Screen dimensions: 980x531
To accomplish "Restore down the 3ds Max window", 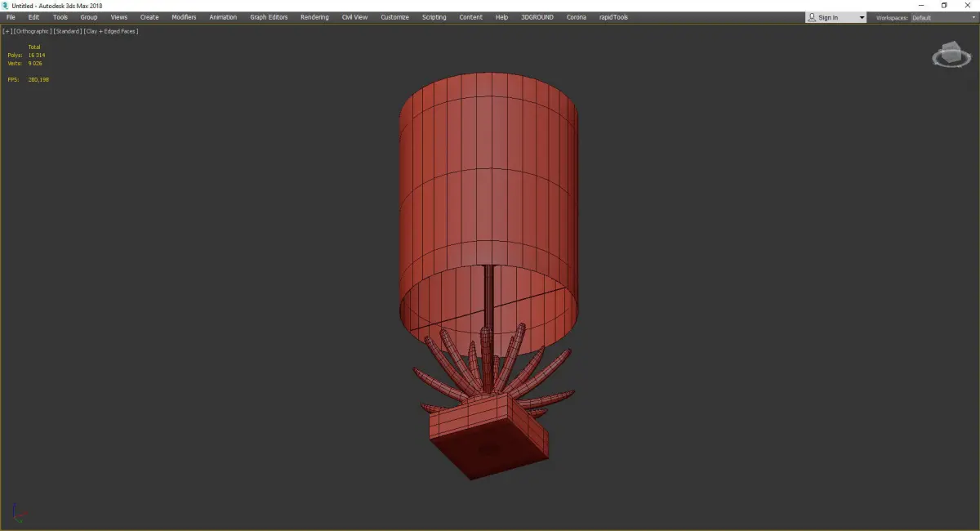I will point(944,6).
